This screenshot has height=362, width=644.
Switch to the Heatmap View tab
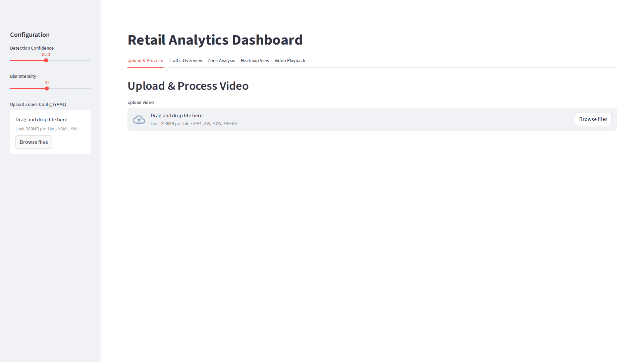pyautogui.click(x=255, y=60)
